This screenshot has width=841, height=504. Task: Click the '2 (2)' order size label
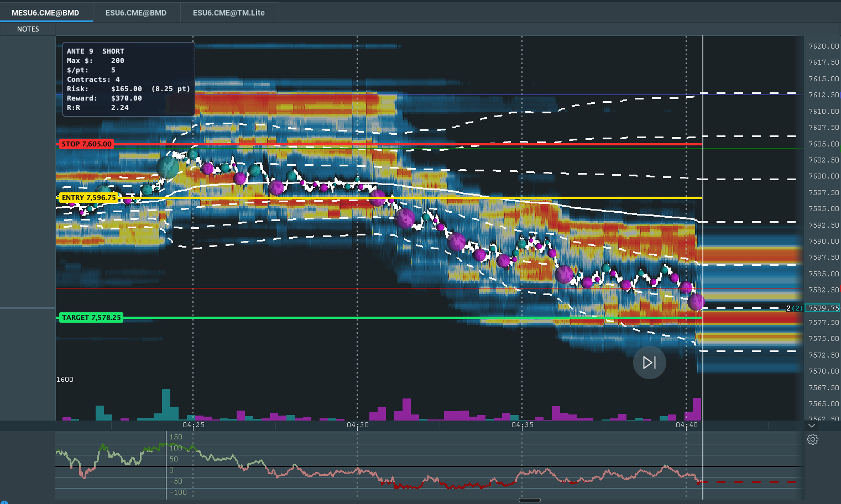794,308
